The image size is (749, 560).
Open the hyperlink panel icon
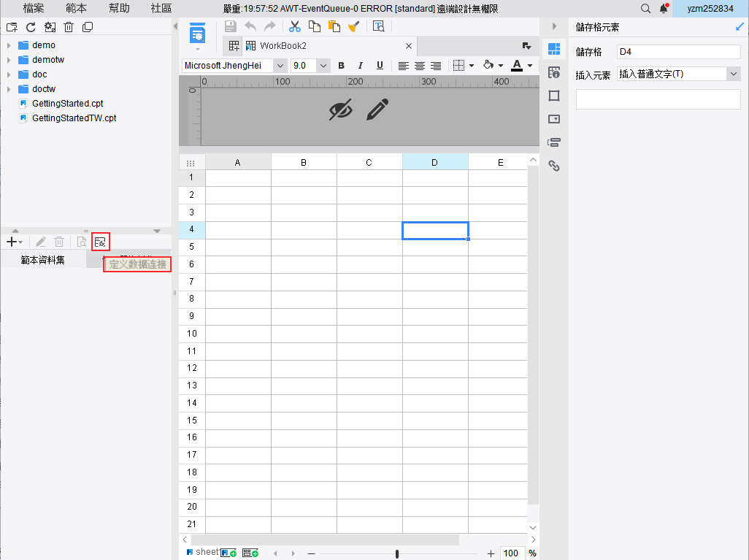(554, 166)
